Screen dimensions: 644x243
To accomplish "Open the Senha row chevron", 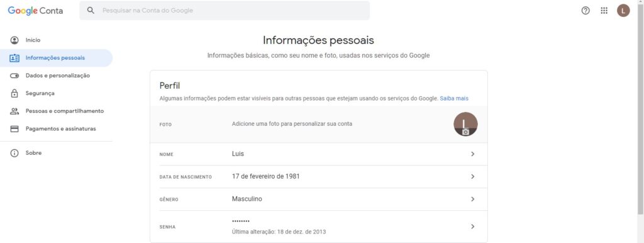I will pos(472,226).
